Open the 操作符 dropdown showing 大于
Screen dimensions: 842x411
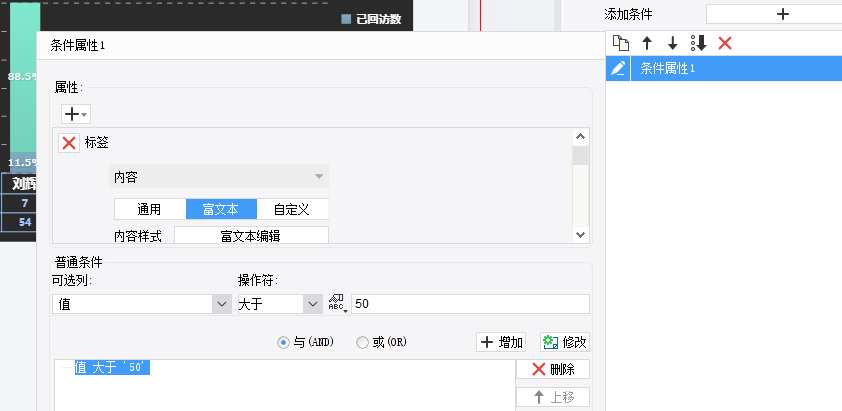[x=280, y=304]
